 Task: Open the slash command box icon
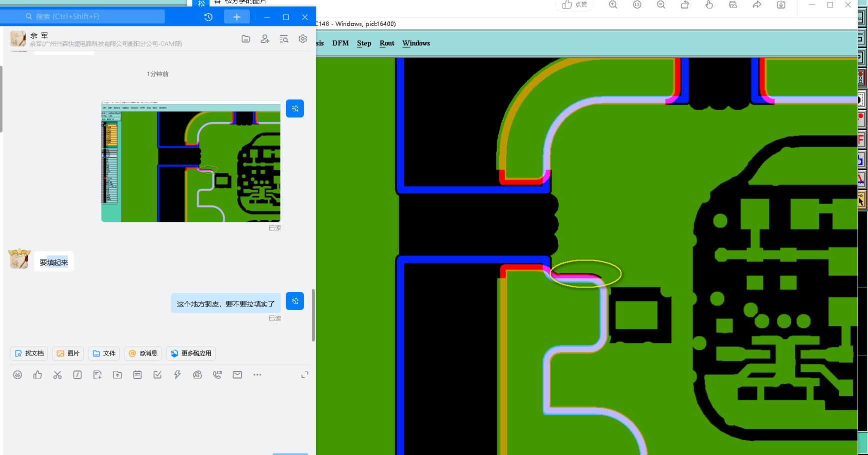pyautogui.click(x=77, y=375)
